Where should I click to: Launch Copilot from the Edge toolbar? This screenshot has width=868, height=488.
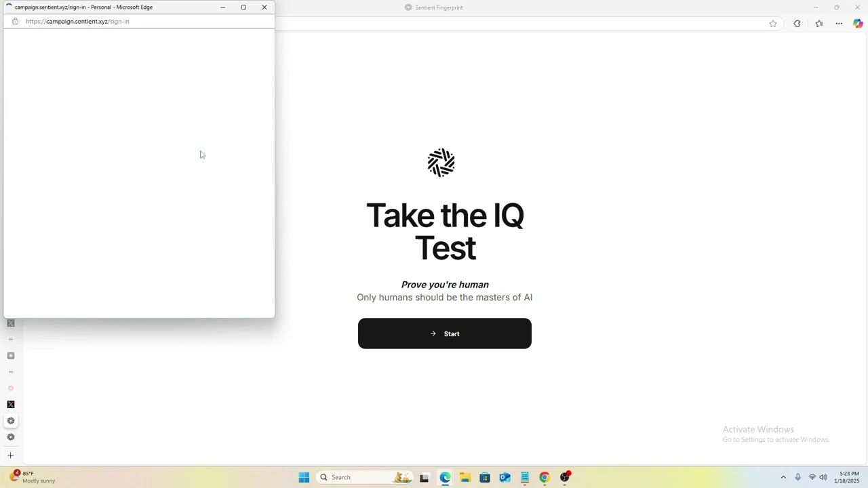click(x=858, y=24)
